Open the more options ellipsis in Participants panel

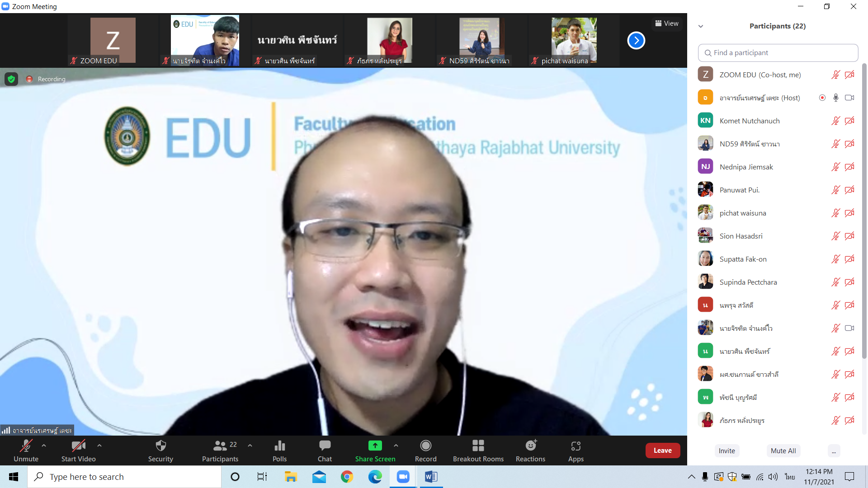834,450
